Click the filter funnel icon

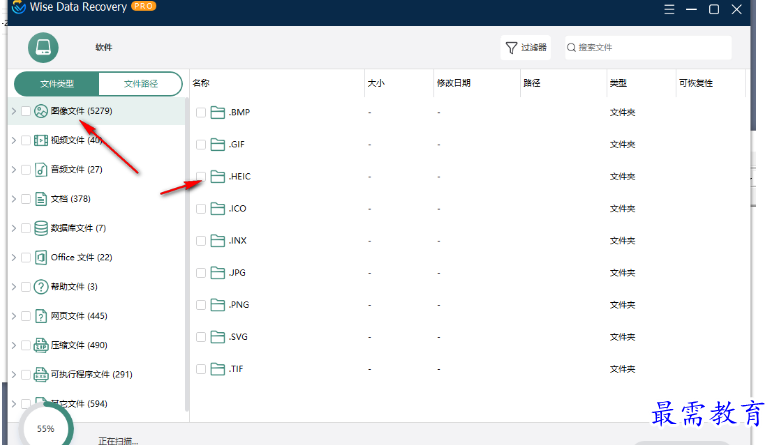coord(511,48)
